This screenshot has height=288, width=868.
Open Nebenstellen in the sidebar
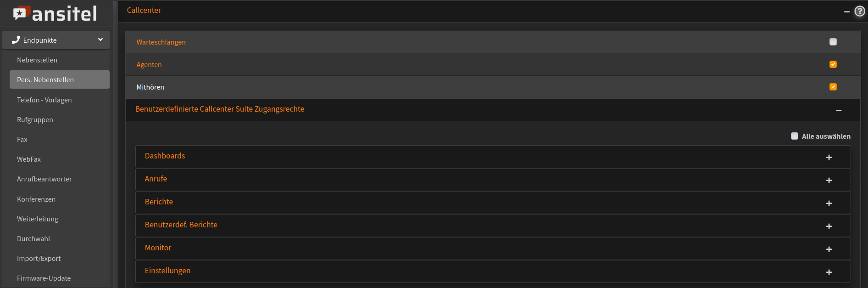(x=37, y=60)
